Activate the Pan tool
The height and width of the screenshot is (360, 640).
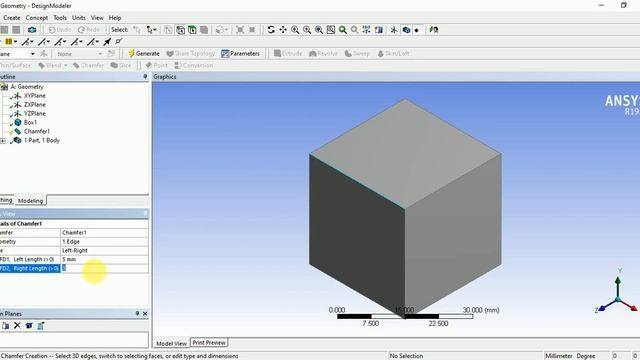click(283, 30)
